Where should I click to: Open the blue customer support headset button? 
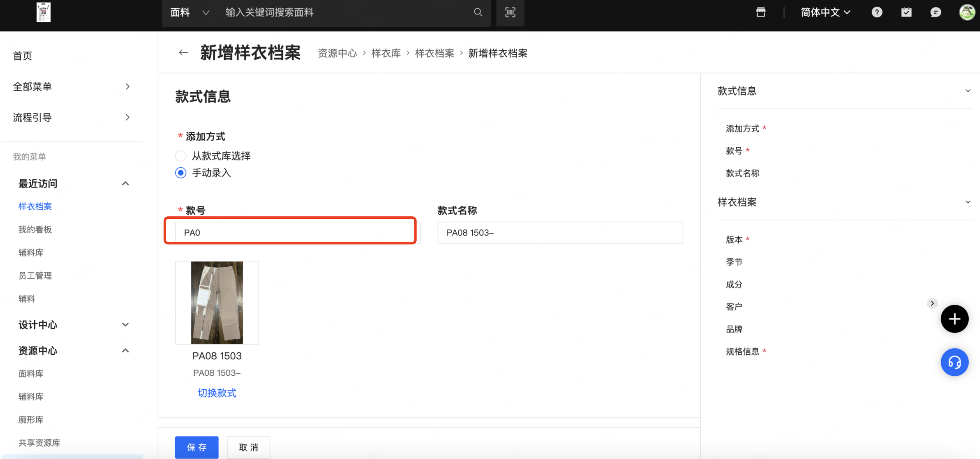[x=954, y=362]
